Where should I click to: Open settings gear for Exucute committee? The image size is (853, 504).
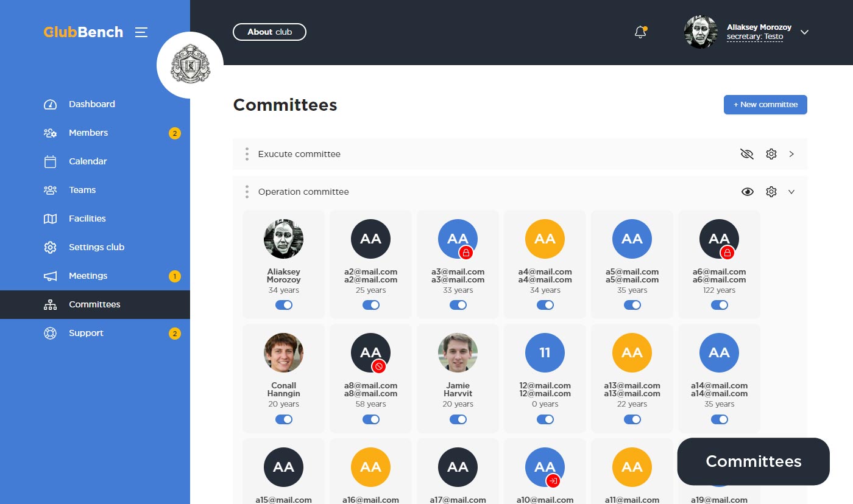pyautogui.click(x=771, y=154)
